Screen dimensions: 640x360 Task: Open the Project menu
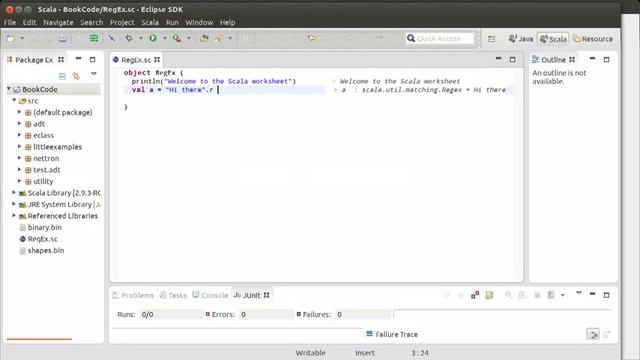coord(122,22)
